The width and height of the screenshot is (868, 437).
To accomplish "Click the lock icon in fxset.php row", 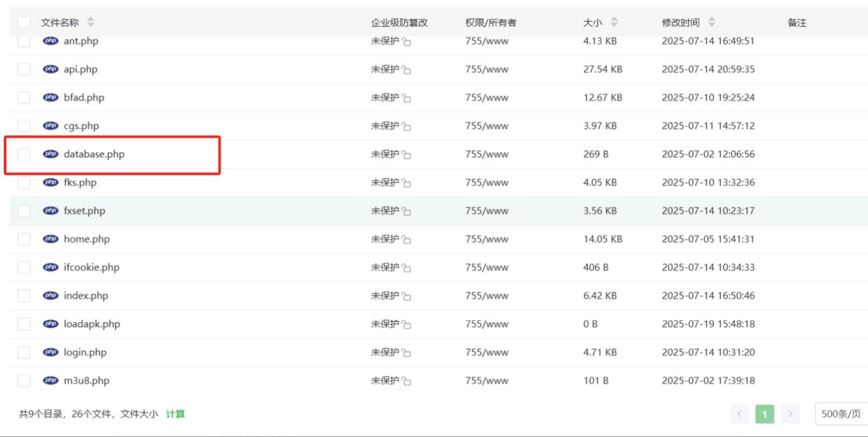I will pos(406,212).
